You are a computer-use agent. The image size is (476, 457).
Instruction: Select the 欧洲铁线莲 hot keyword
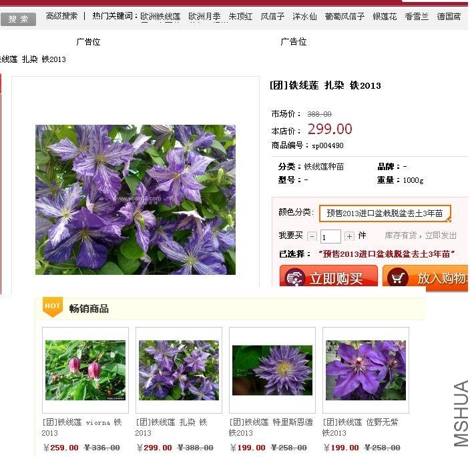click(160, 16)
